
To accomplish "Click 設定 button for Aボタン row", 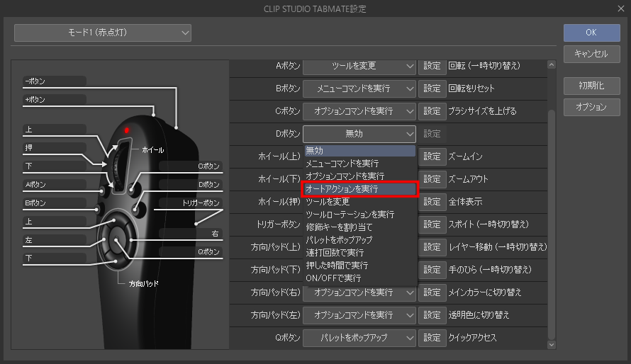I will [432, 66].
